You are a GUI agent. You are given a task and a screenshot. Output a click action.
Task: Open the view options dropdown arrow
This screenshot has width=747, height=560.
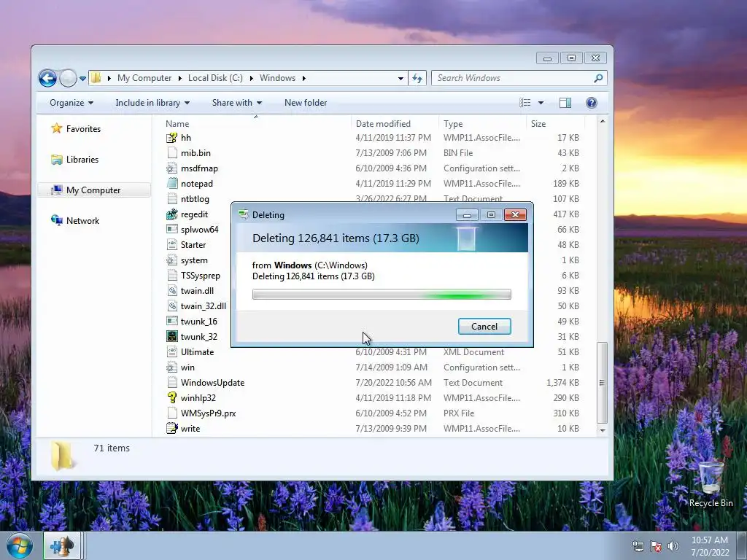[x=541, y=103]
